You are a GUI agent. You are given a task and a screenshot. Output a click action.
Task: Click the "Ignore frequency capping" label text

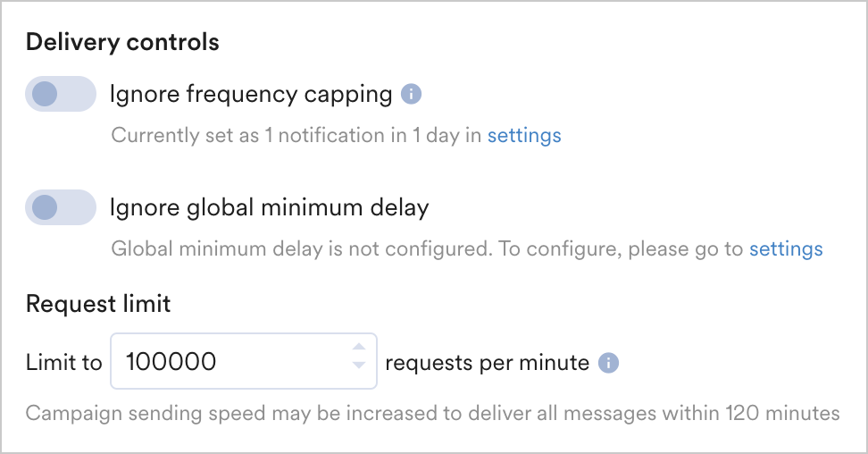[x=251, y=94]
